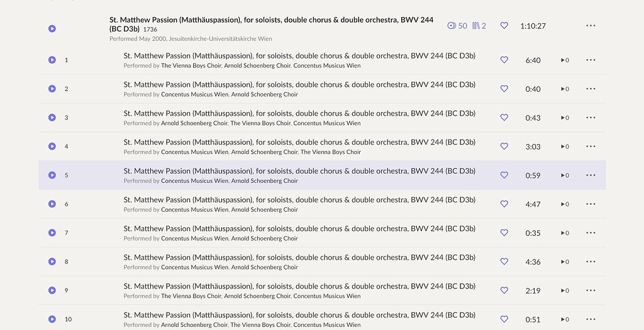644x330 pixels.
Task: Favorite track 9 with heart icon
Action: point(504,290)
